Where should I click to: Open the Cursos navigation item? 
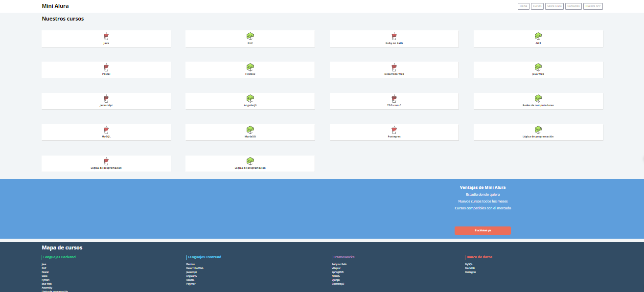point(537,6)
